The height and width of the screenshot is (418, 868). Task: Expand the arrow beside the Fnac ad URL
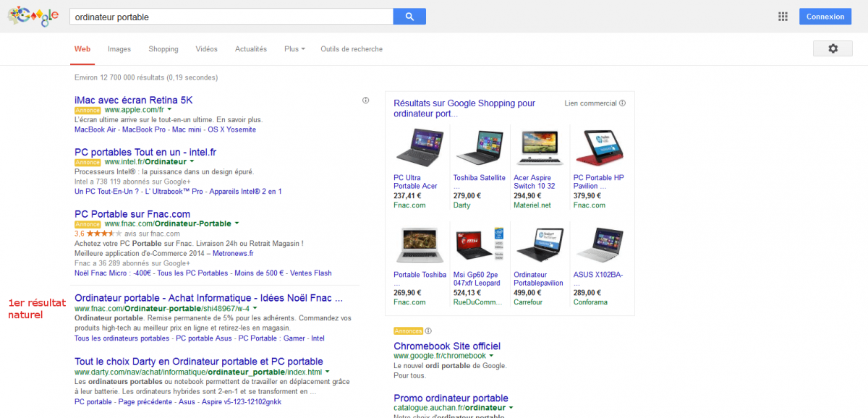[237, 223]
